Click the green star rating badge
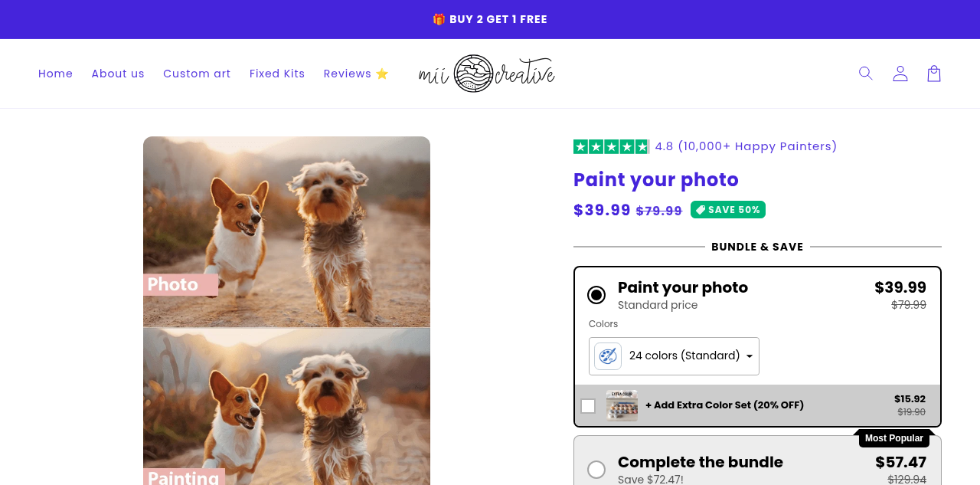The width and height of the screenshot is (980, 485). click(x=611, y=146)
